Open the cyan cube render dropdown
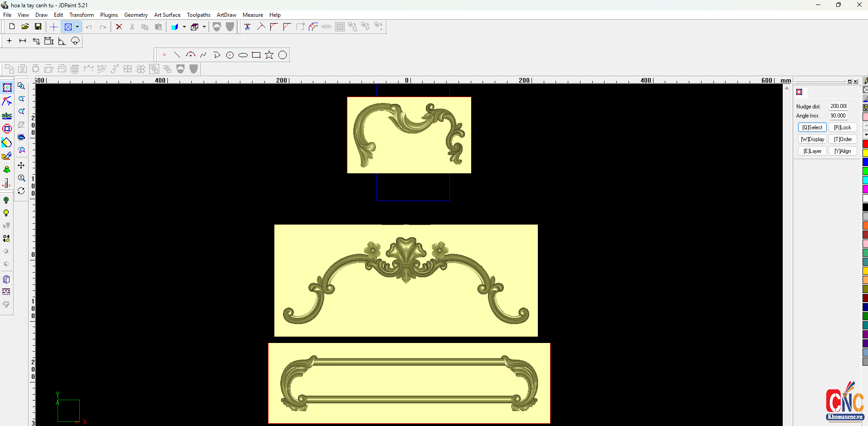The height and width of the screenshot is (426, 868). [184, 27]
